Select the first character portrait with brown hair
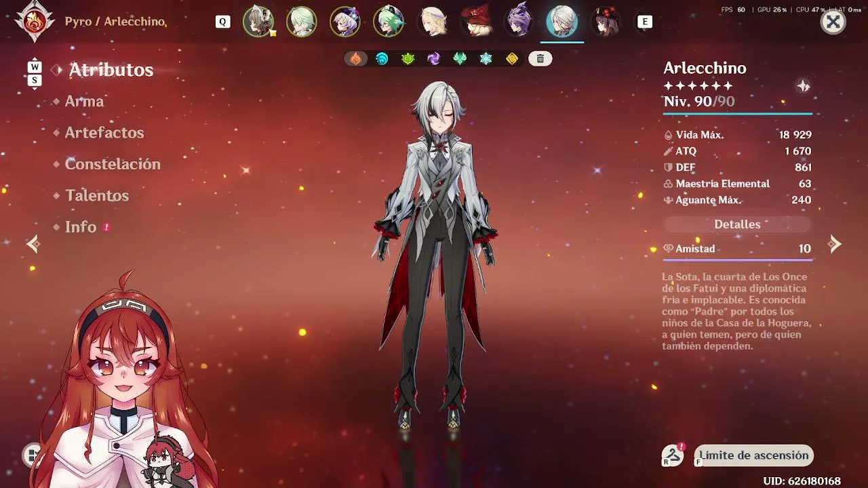The image size is (868, 488). click(x=258, y=22)
